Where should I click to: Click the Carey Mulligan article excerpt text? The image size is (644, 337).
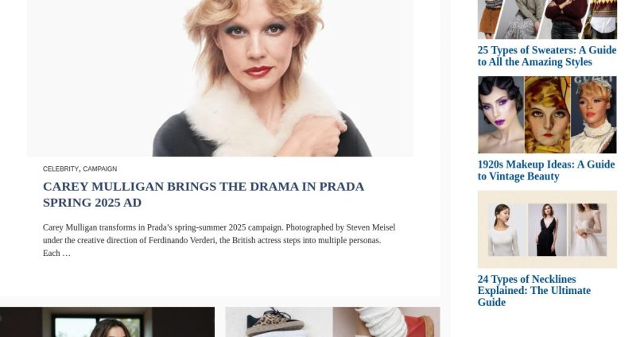[219, 240]
